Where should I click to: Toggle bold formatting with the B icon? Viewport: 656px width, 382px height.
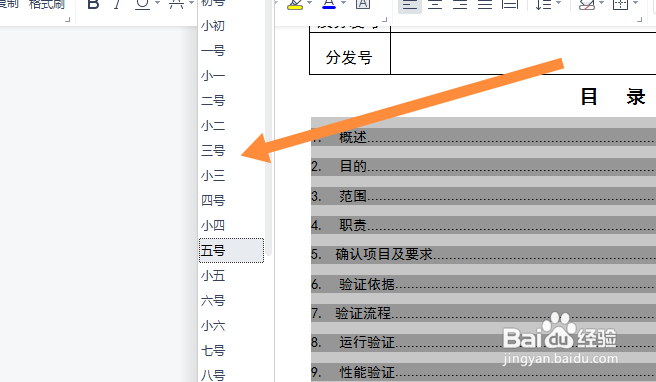coord(93,4)
